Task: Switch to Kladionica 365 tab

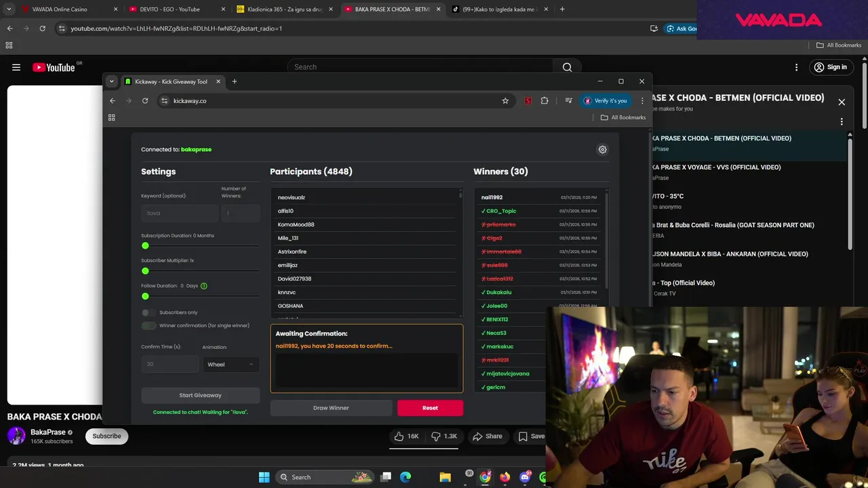Action: 283,9
